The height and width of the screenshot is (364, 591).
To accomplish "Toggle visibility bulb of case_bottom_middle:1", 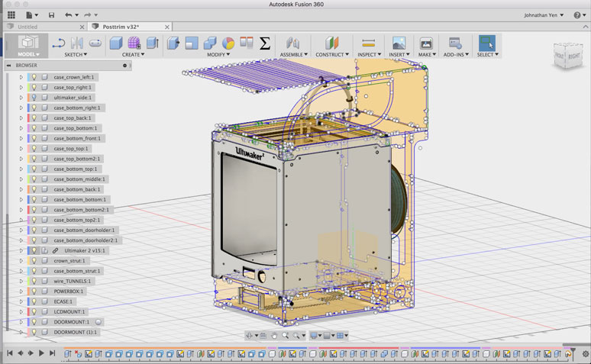I will coord(34,179).
